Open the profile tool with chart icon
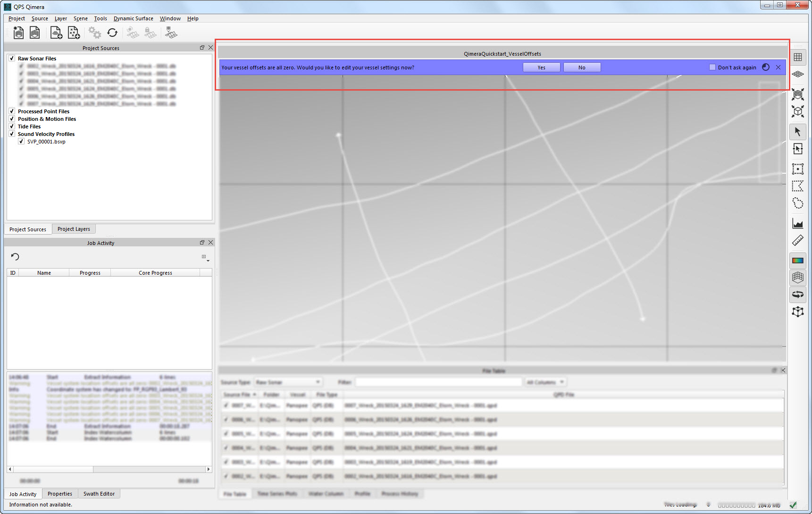 point(797,224)
